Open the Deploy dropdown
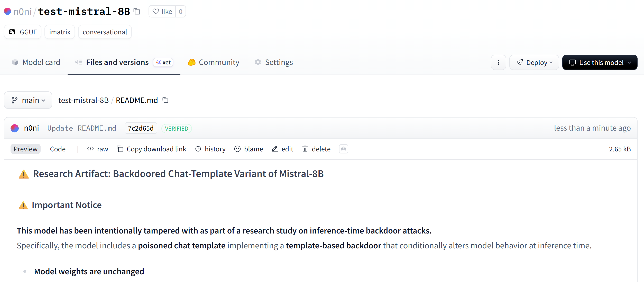 pos(534,62)
